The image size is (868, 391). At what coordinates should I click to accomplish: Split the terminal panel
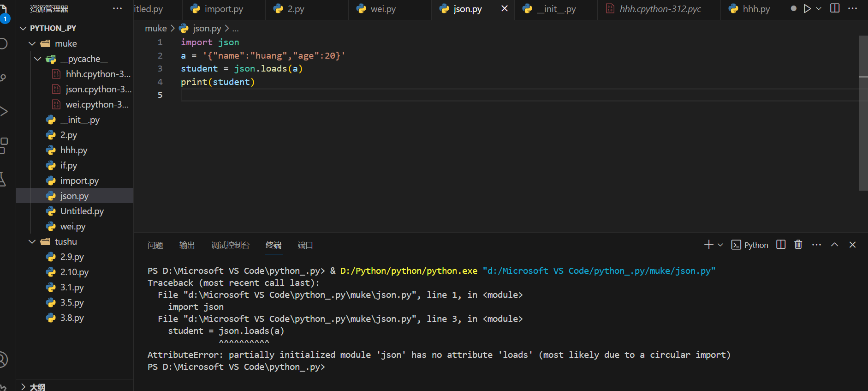pos(781,245)
